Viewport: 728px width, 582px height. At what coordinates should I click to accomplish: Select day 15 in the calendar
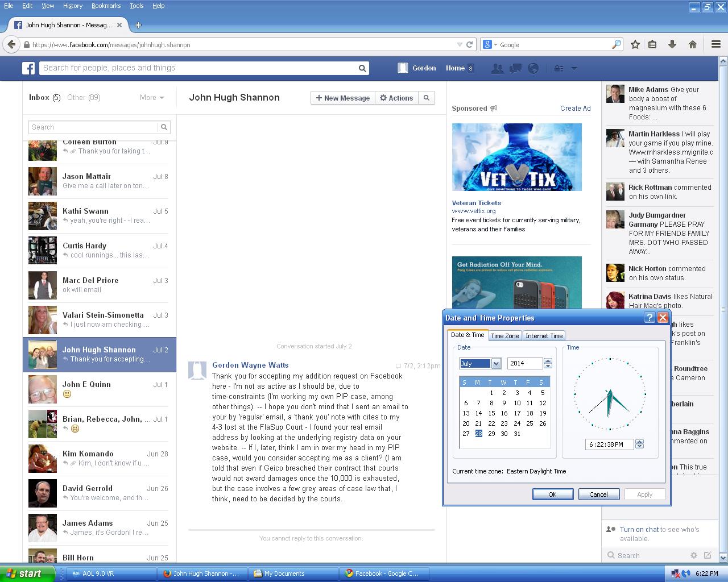click(491, 413)
